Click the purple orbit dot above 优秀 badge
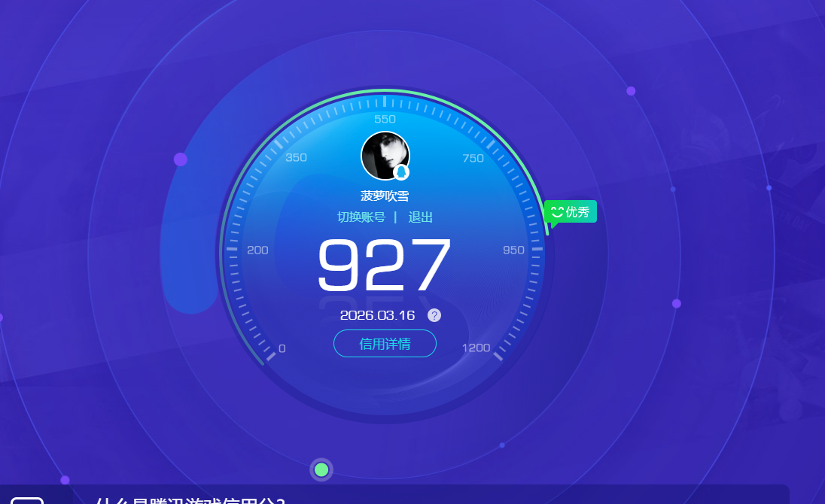This screenshot has width=825, height=504. click(631, 91)
